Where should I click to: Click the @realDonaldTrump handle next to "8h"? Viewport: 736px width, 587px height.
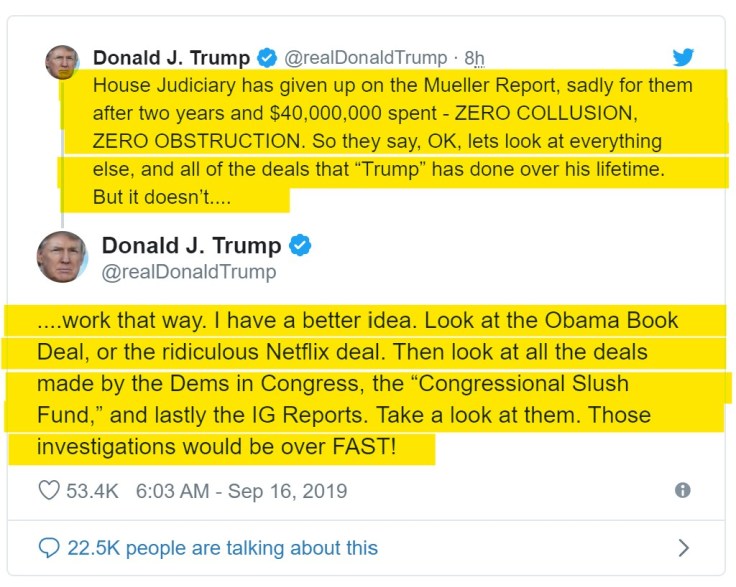click(x=366, y=58)
